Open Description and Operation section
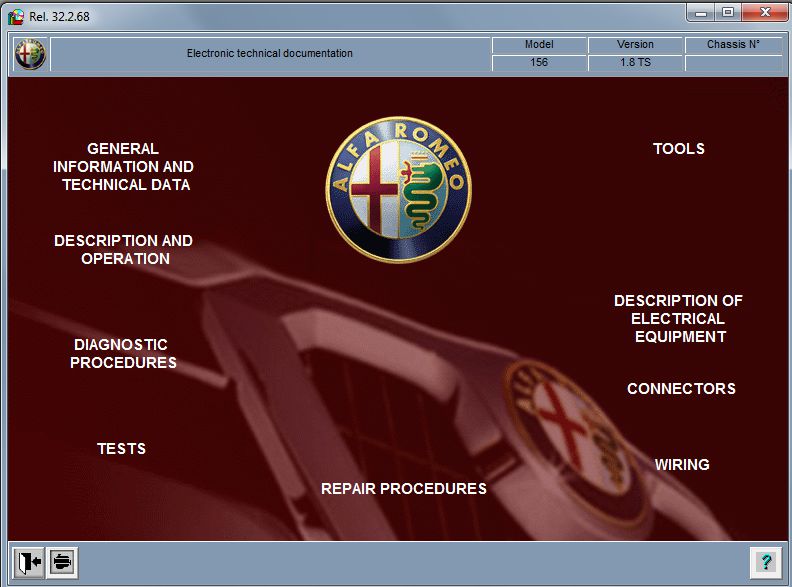The image size is (792, 587). point(123,250)
